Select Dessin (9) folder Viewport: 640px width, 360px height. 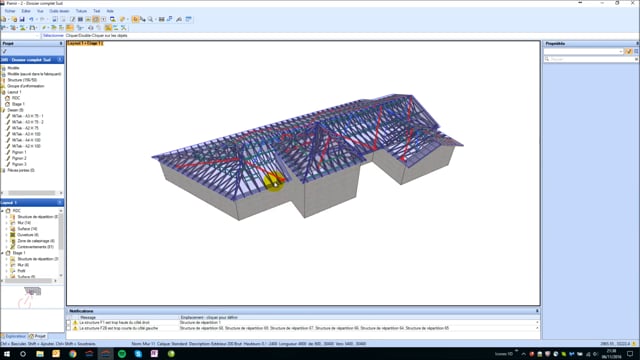point(16,110)
